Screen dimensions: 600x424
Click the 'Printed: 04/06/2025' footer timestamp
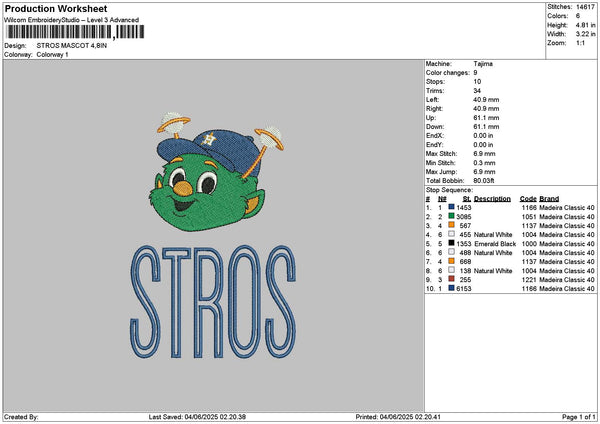398,417
